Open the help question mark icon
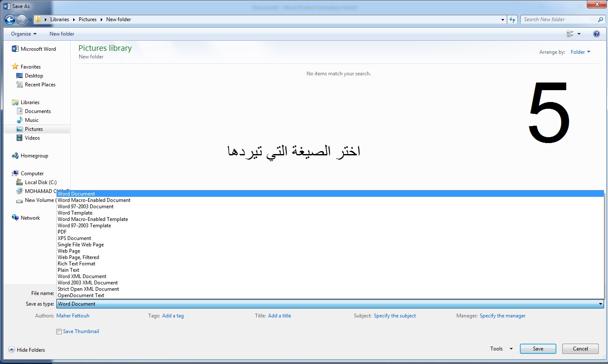Viewport: 608px width, 364px height. coord(597,34)
